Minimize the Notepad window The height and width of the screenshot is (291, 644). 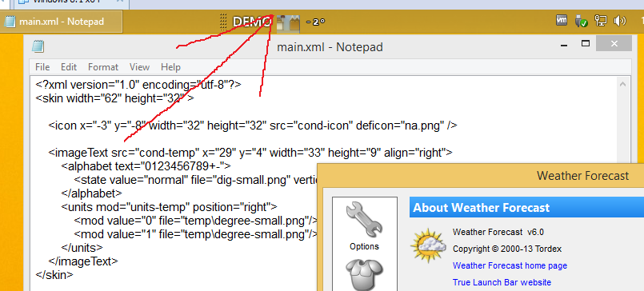(564, 44)
